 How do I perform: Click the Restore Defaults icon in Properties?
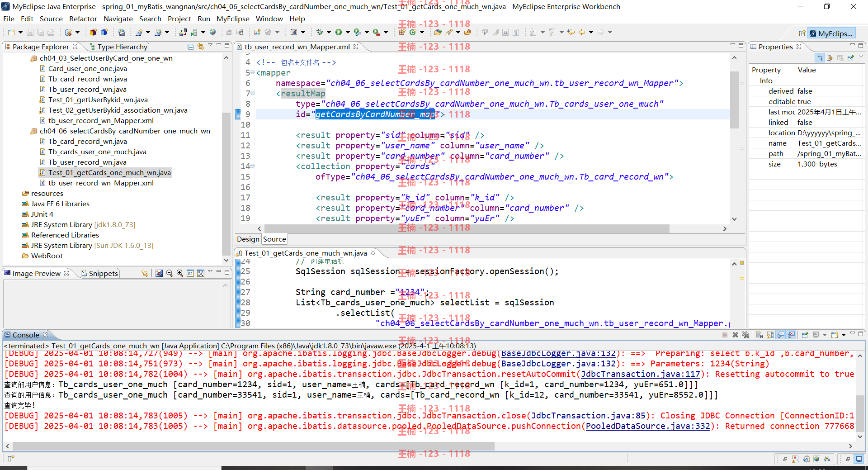(840, 58)
